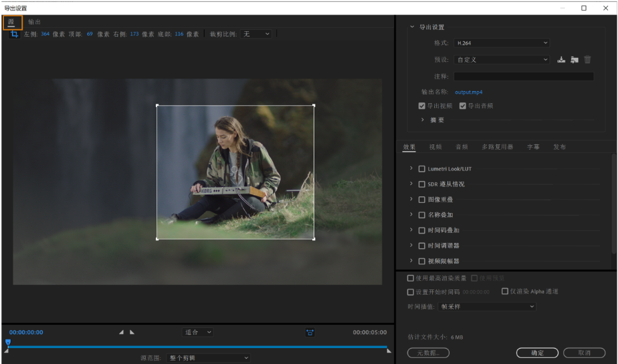Click the blue preview timeline bar
This screenshot has width=618, height=364.
198,347
